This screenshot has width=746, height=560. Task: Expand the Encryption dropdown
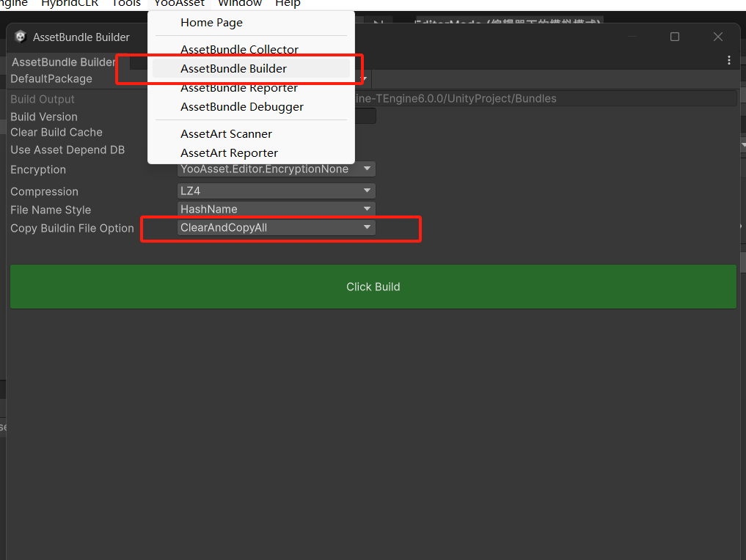point(277,169)
